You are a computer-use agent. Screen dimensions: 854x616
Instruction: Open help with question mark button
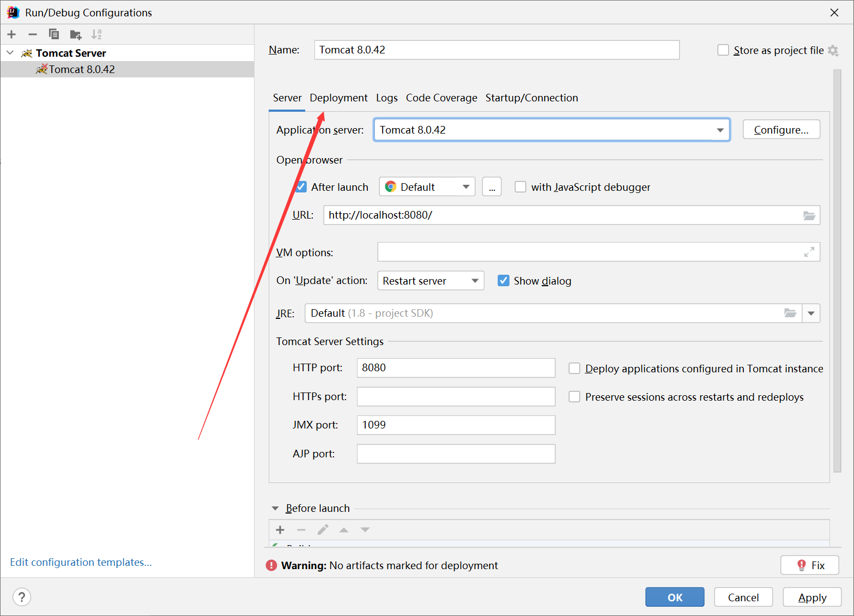22,597
